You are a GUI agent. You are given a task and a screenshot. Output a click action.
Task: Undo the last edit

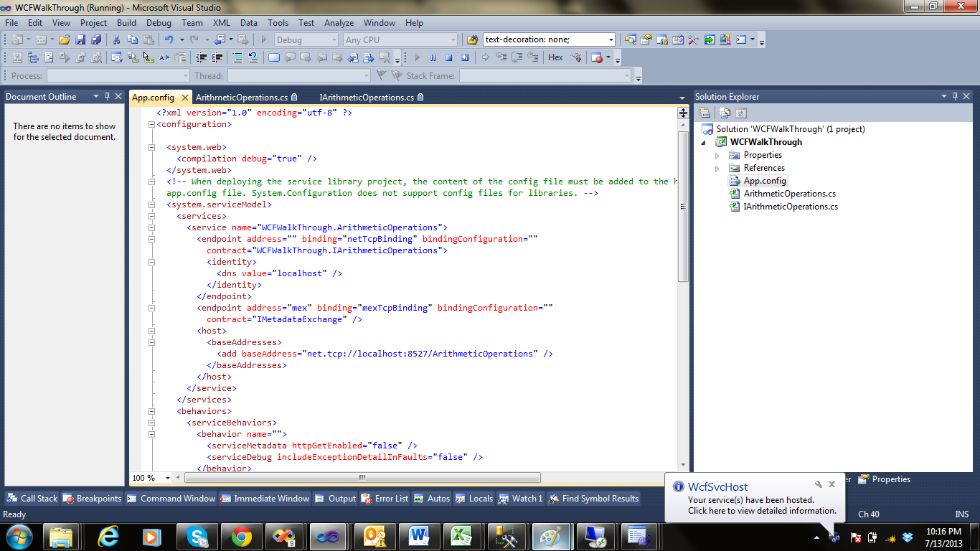tap(169, 39)
